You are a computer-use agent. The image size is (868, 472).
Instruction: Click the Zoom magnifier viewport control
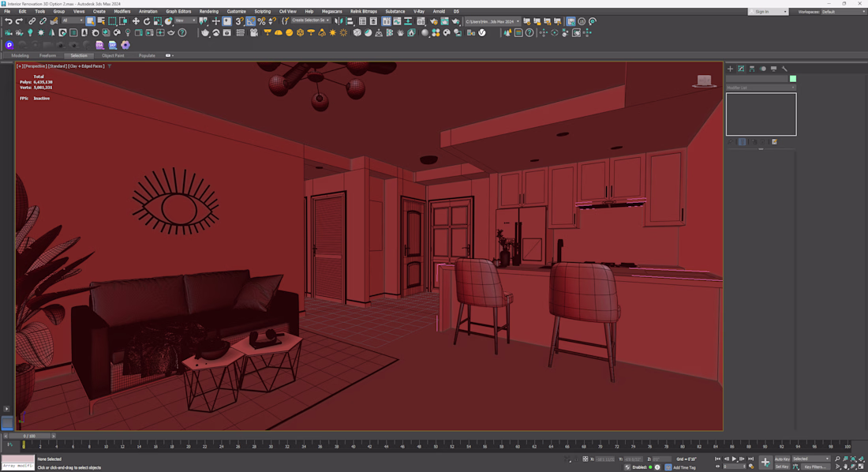pyautogui.click(x=837, y=459)
